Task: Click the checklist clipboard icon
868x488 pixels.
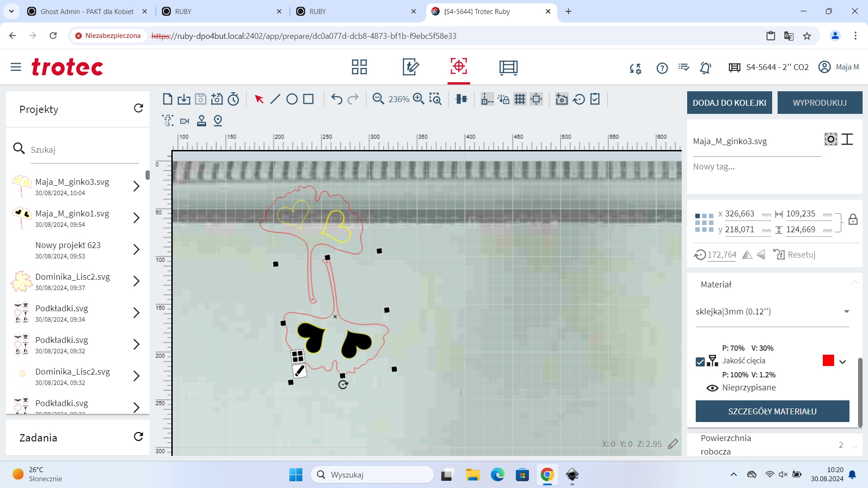Action: tap(595, 99)
